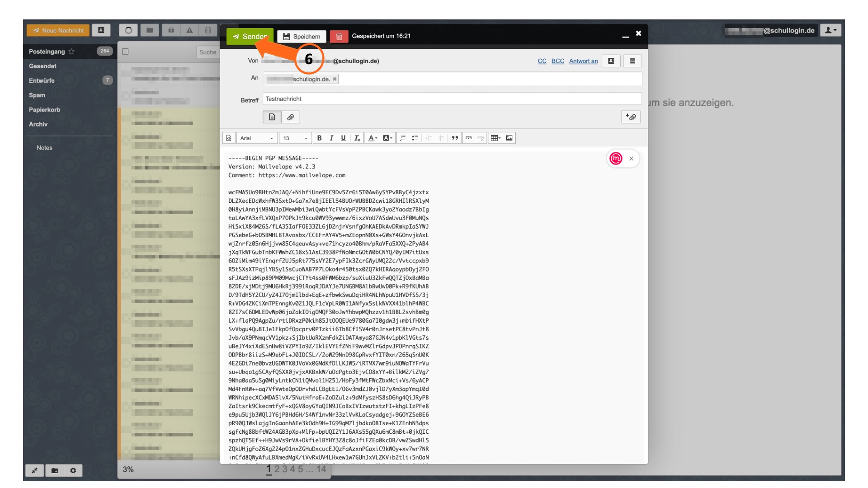Remove the schullogin.de recipient chip
The height and width of the screenshot is (488, 868).
[335, 79]
